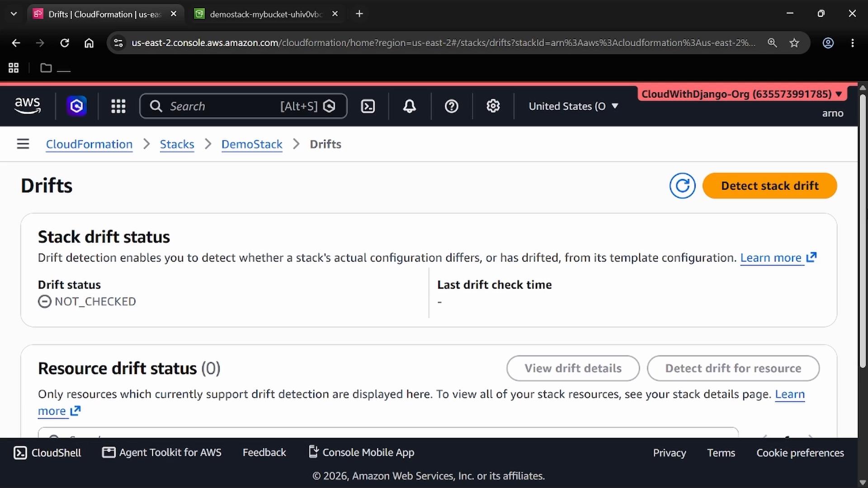Image resolution: width=868 pixels, height=488 pixels.
Task: Launch CloudShell from the top navigation icon
Action: tap(368, 106)
